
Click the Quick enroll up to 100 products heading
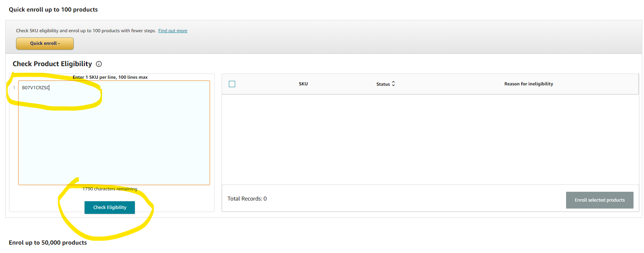click(53, 10)
